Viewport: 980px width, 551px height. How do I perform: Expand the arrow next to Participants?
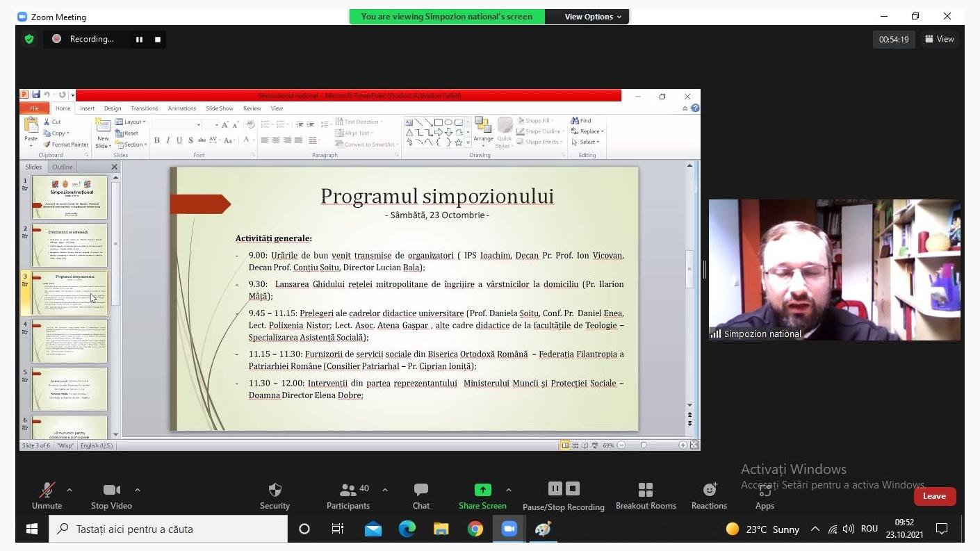point(385,490)
